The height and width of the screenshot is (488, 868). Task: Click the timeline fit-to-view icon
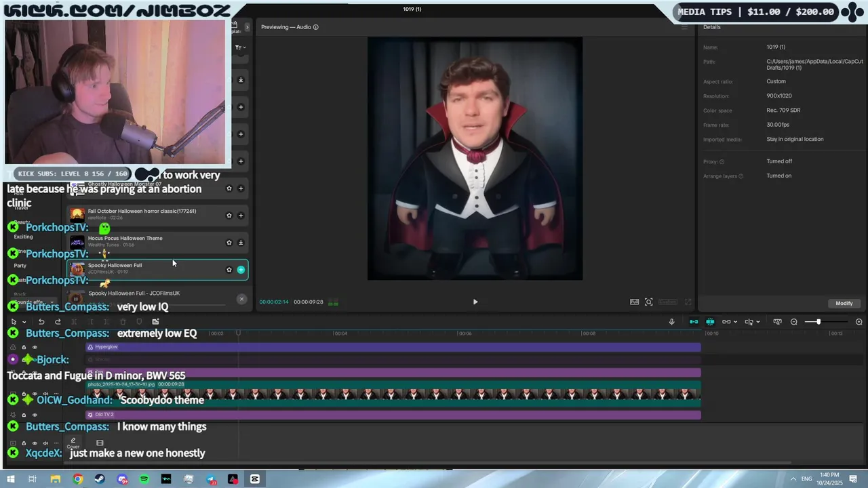click(778, 321)
